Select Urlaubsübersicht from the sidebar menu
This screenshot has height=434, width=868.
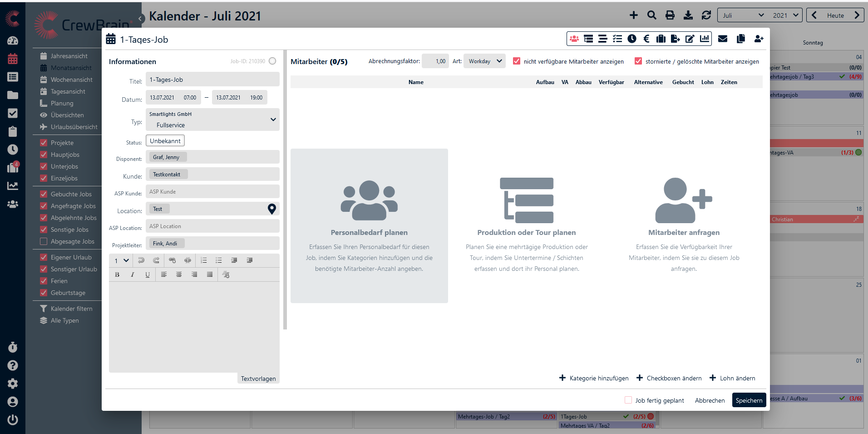click(74, 127)
